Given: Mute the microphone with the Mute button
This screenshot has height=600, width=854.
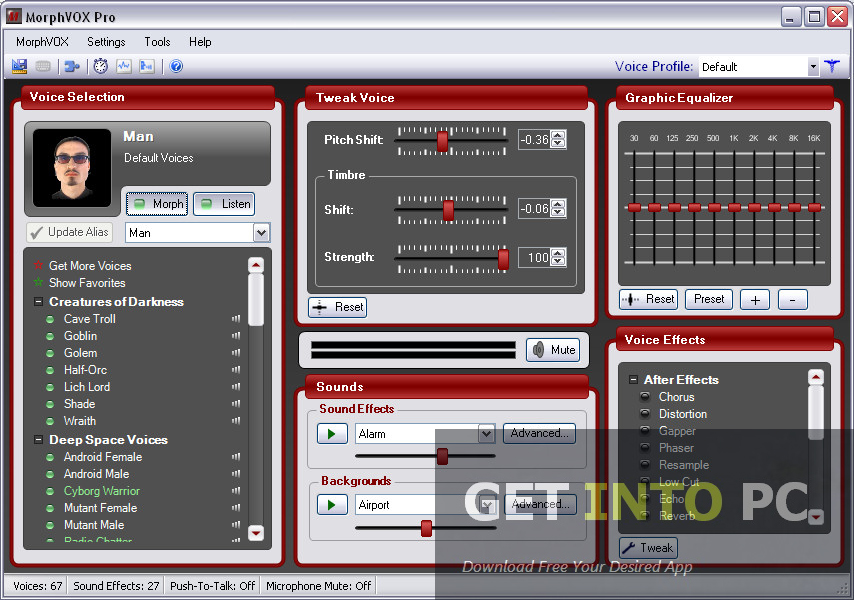Looking at the screenshot, I should 553,350.
